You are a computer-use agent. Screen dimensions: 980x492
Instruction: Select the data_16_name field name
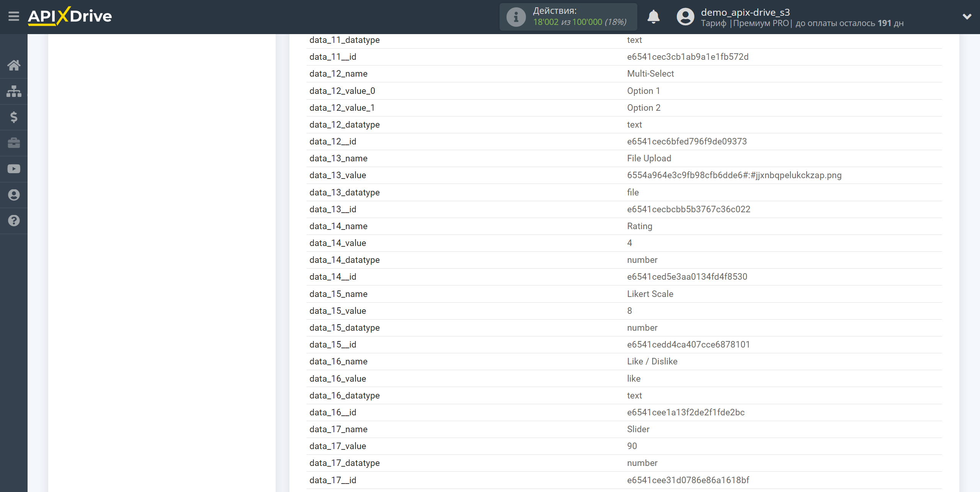(338, 361)
